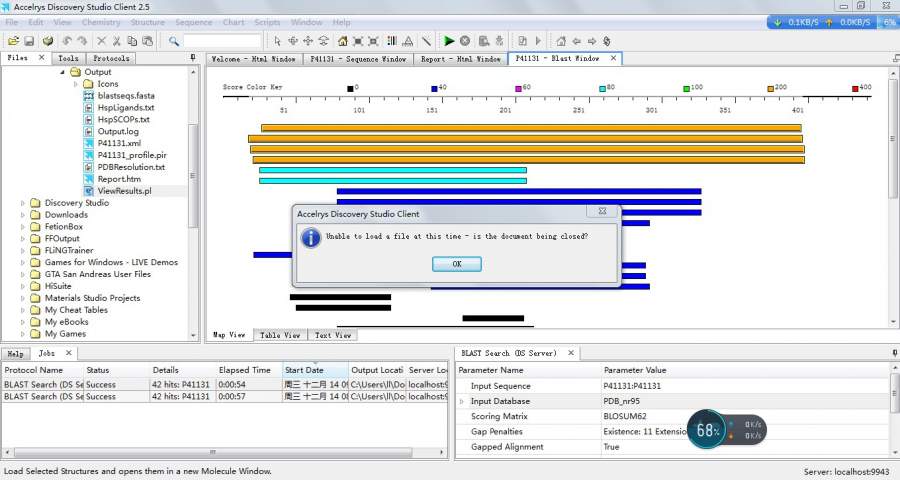The width and height of the screenshot is (900, 480).
Task: Click the Forward arrow navigation icon
Action: pyautogui.click(x=592, y=41)
